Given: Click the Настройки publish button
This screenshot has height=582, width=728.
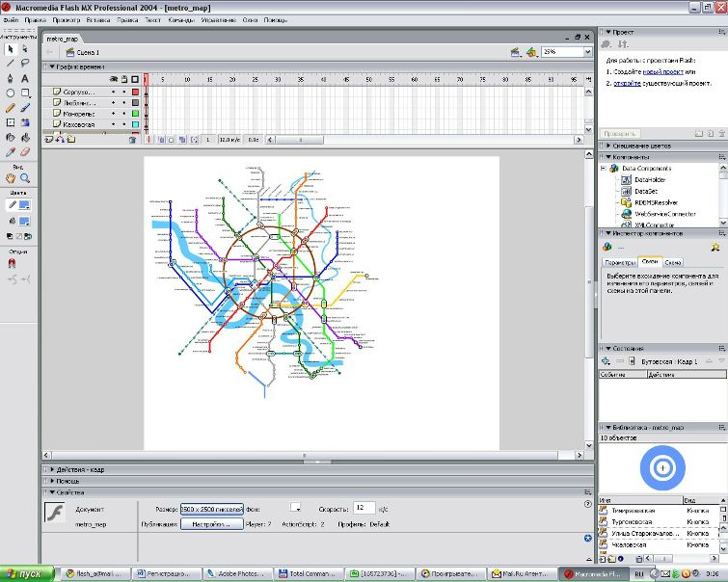Looking at the screenshot, I should pyautogui.click(x=212, y=524).
